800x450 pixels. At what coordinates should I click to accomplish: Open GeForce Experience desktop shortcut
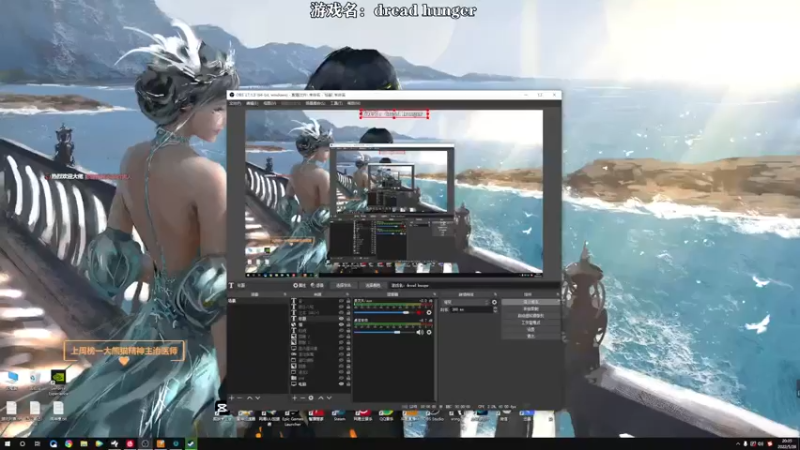tap(58, 382)
